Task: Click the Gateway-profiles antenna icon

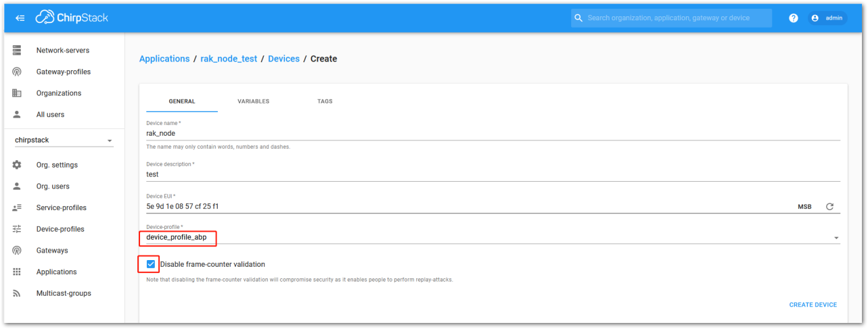Action: pyautogui.click(x=17, y=72)
